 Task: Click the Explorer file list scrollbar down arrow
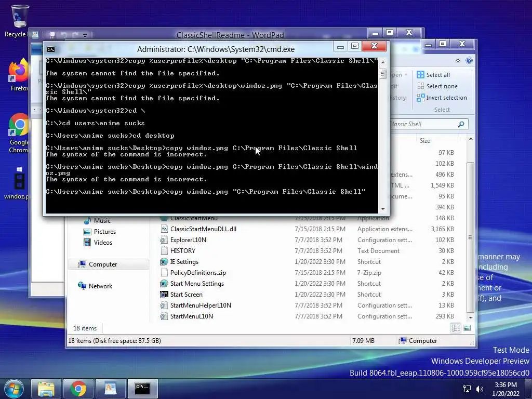click(471, 317)
